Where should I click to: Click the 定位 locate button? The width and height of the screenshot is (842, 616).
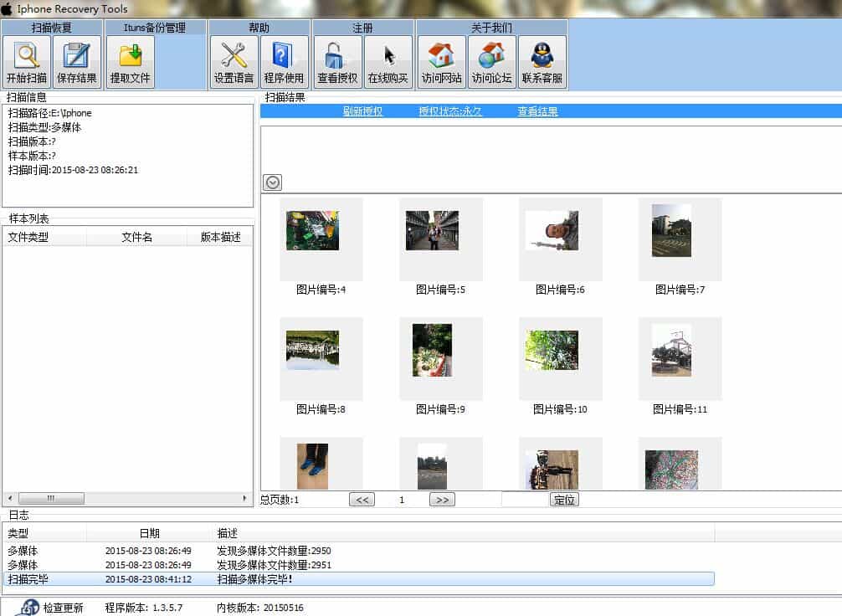(x=564, y=500)
